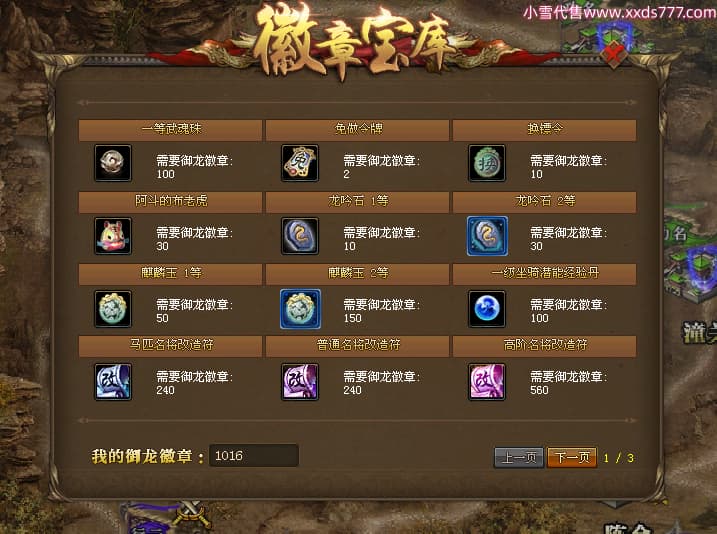Select the 换镖令 item header
The height and width of the screenshot is (534, 717).
(545, 130)
